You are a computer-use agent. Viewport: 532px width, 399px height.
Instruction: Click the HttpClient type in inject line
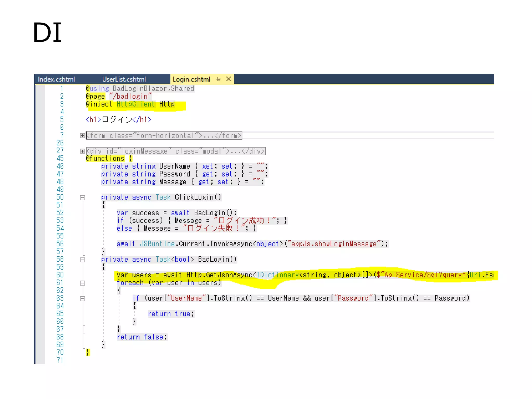pyautogui.click(x=135, y=104)
